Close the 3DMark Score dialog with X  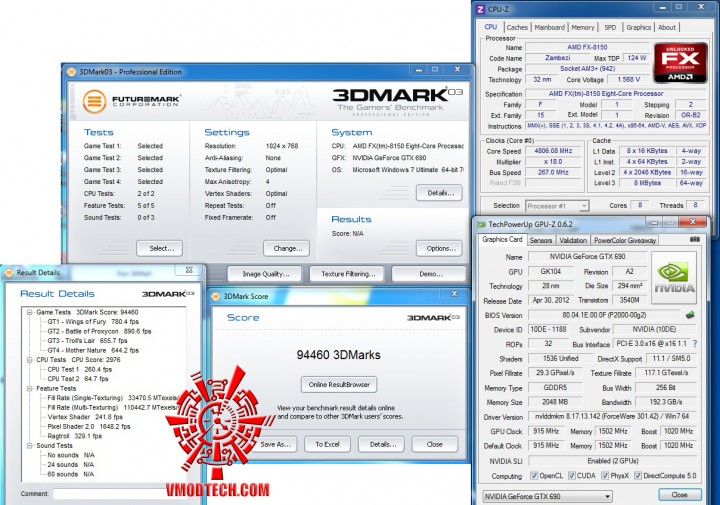[x=455, y=293]
